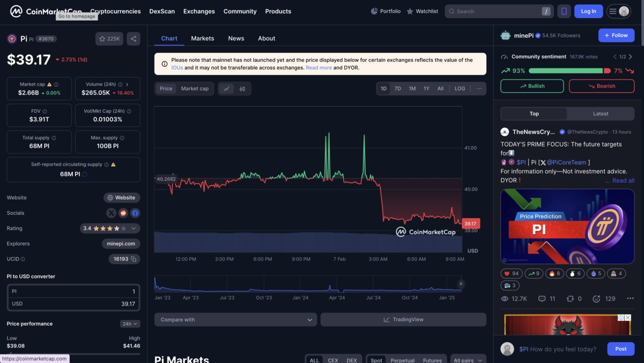This screenshot has width=644, height=363.
Task: Switch to the Markets tab
Action: click(x=202, y=38)
